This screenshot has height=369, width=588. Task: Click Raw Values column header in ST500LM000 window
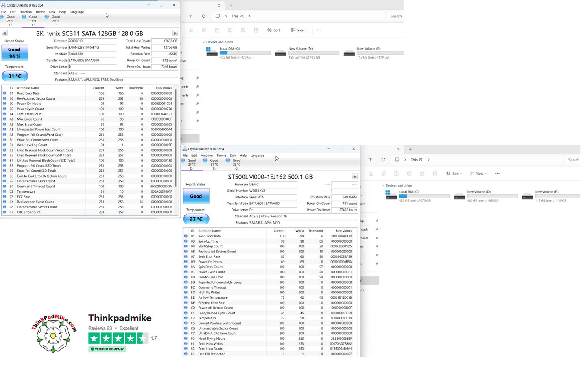[343, 231]
